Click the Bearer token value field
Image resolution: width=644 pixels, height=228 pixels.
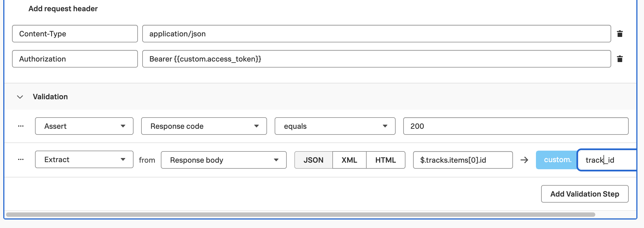[x=376, y=59]
